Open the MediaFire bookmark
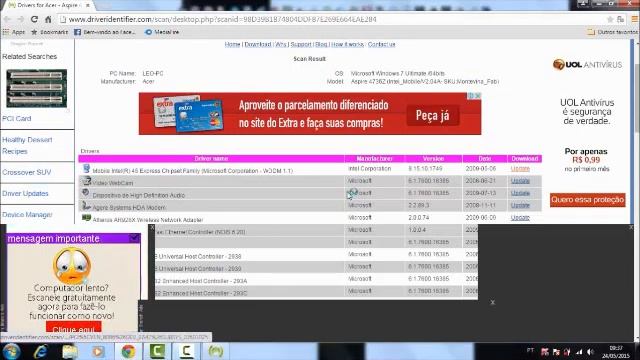Screen dimensions: 640x360 162,32
